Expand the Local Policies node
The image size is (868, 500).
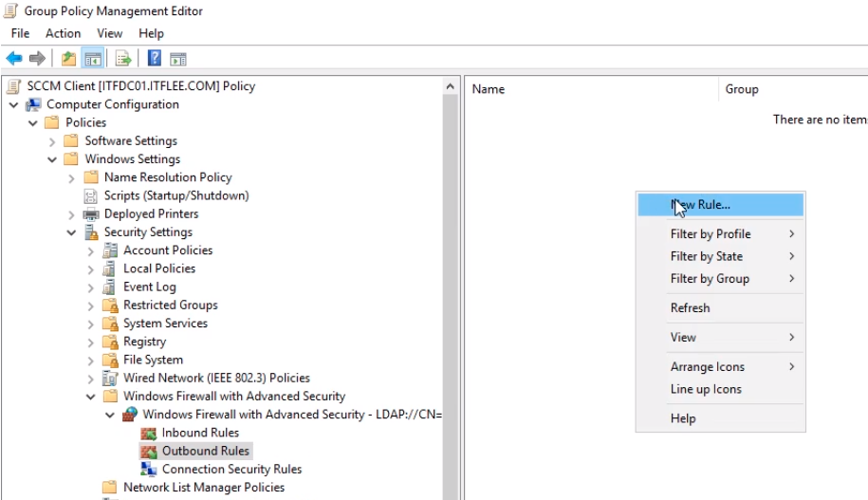pos(91,269)
